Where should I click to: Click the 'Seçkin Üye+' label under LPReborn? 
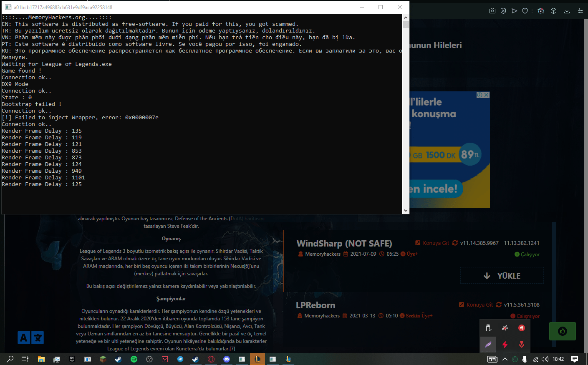pyautogui.click(x=419, y=316)
